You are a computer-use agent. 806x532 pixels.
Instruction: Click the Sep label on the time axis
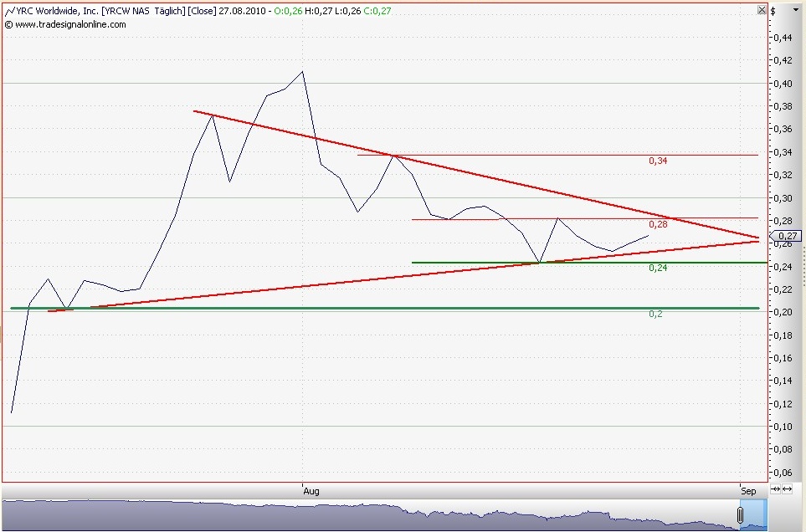[x=749, y=491]
